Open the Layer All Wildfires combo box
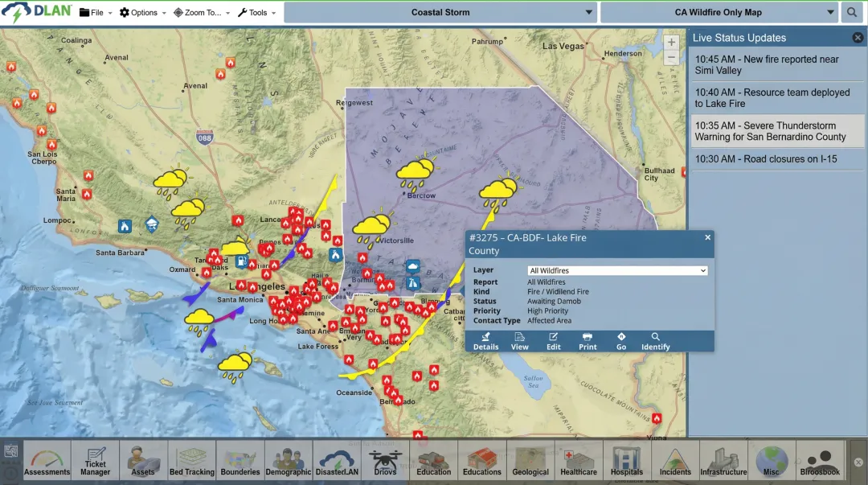This screenshot has width=868, height=485. (x=617, y=271)
